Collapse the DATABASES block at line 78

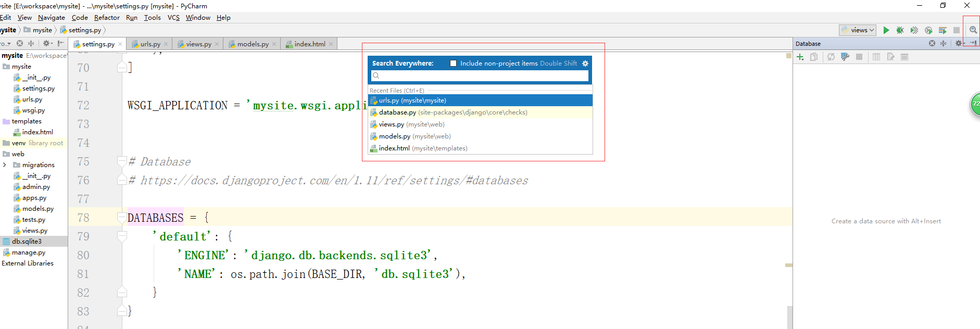pyautogui.click(x=122, y=218)
